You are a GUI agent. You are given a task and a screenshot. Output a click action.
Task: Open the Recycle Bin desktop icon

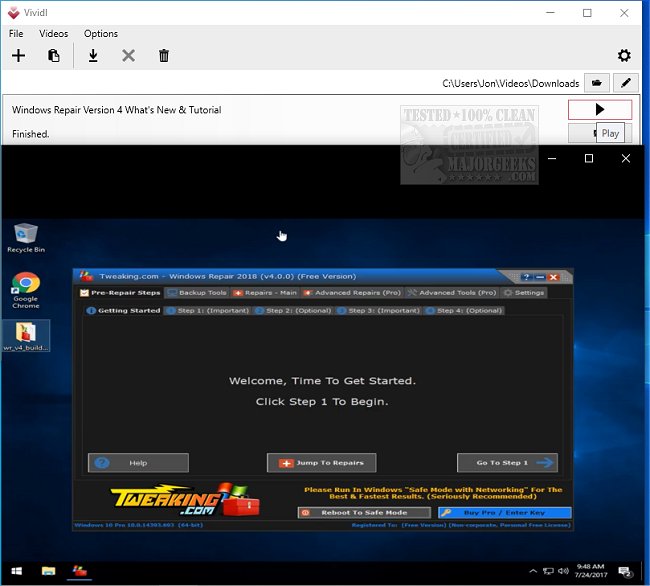click(x=26, y=238)
